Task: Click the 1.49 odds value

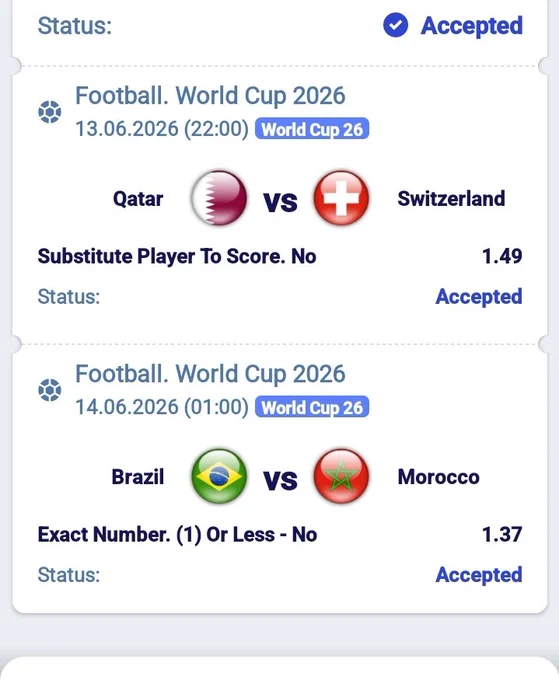Action: click(502, 256)
